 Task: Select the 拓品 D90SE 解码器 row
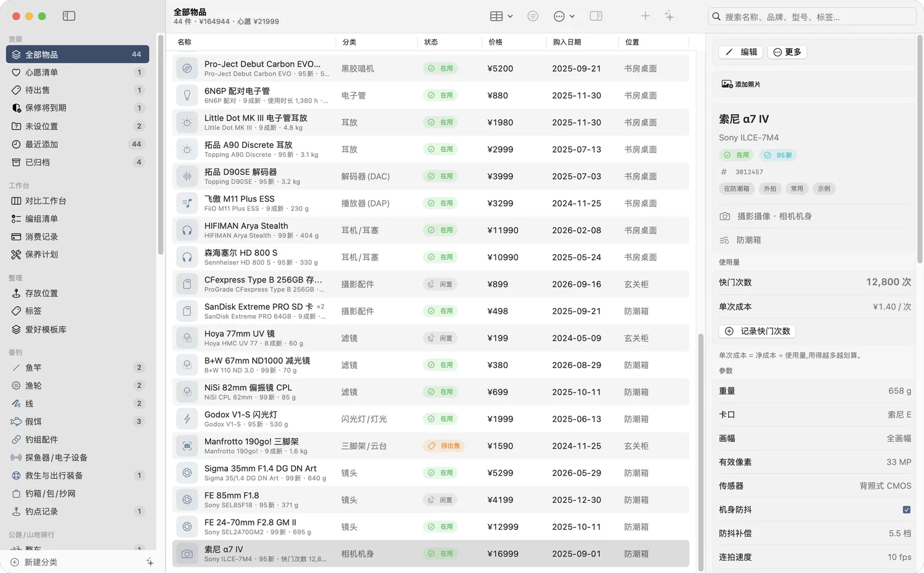tap(431, 176)
